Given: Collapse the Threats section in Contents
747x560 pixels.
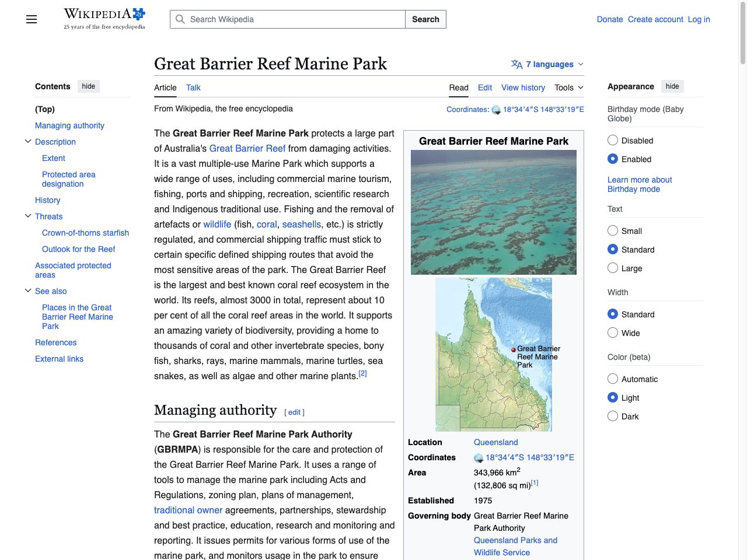Looking at the screenshot, I should [x=28, y=215].
